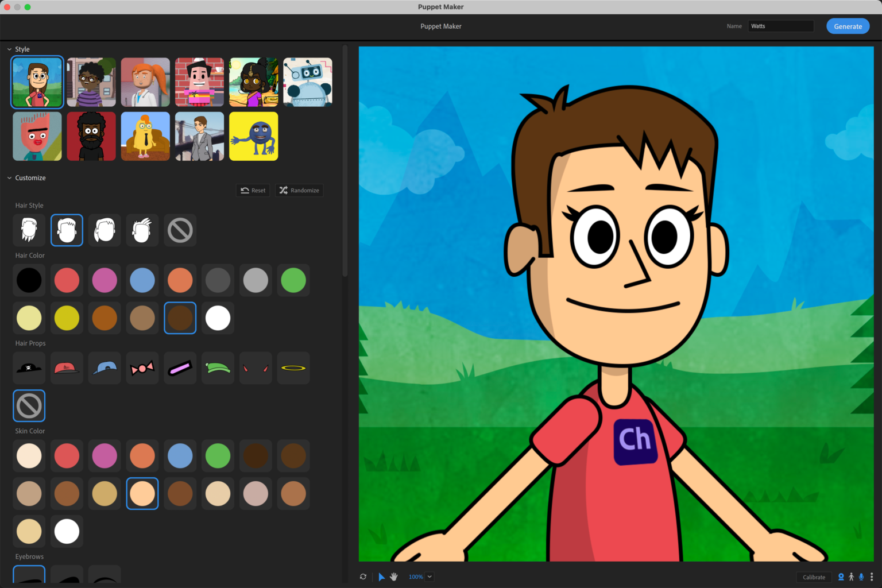Pick the blue skin color swatch

[180, 456]
